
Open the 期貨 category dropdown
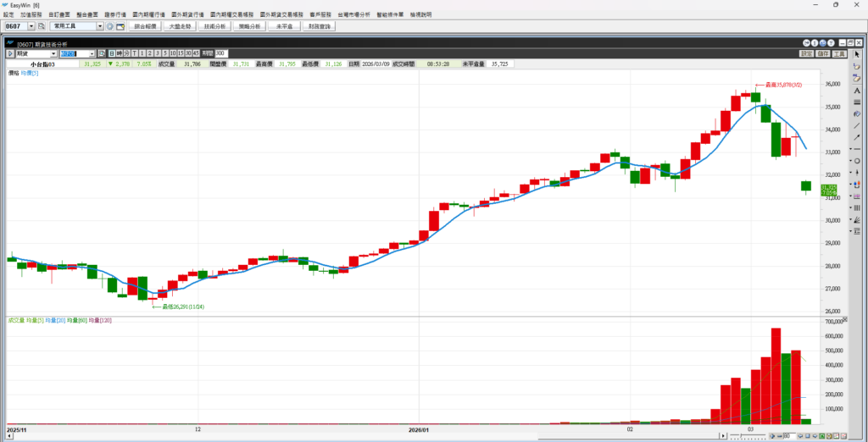pos(53,53)
